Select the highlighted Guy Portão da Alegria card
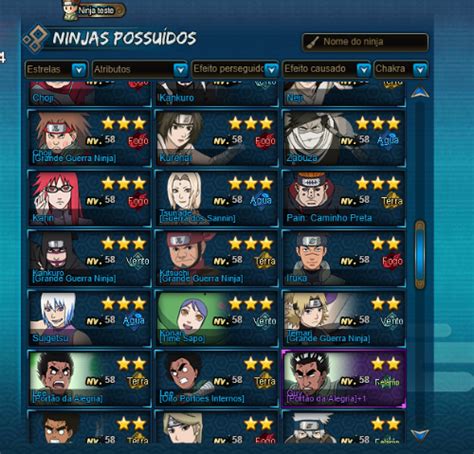This screenshot has width=474, height=454. [x=344, y=378]
